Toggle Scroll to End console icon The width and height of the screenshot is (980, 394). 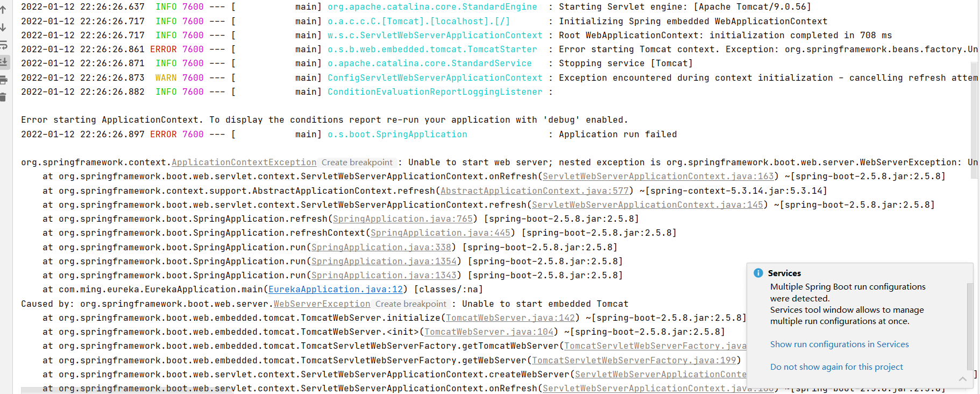pos(3,62)
